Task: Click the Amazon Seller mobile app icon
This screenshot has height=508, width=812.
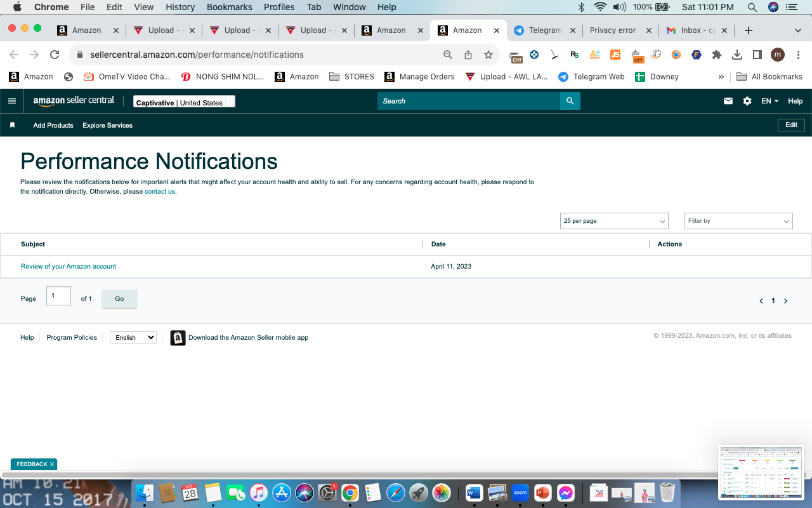Action: (x=178, y=338)
